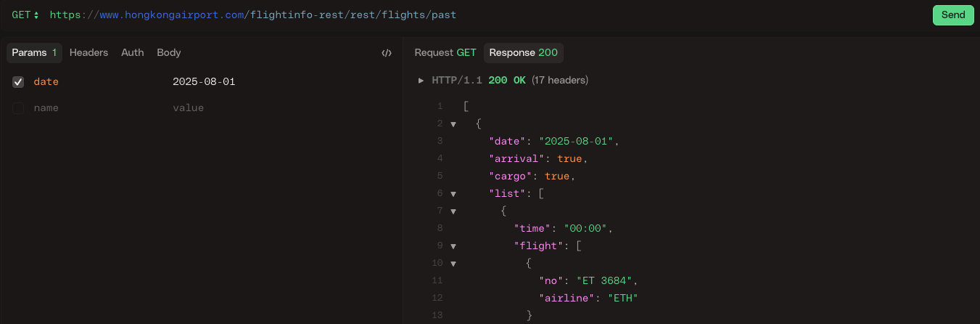Collapse the list array on line 6

[x=453, y=194]
